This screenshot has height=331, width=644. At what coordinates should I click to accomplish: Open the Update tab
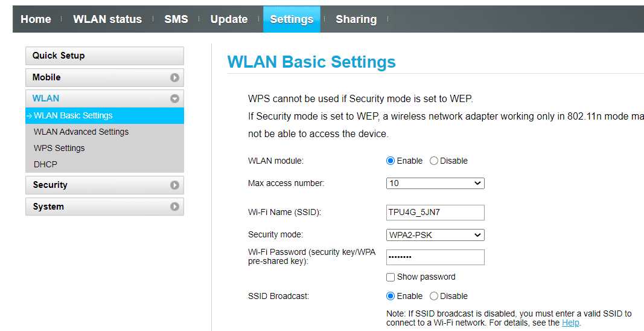click(x=229, y=19)
